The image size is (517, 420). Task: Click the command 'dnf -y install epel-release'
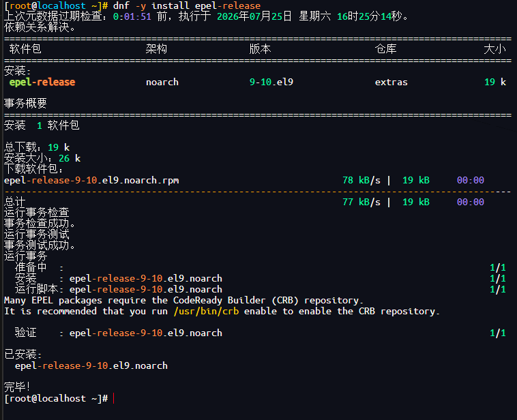coord(187,5)
